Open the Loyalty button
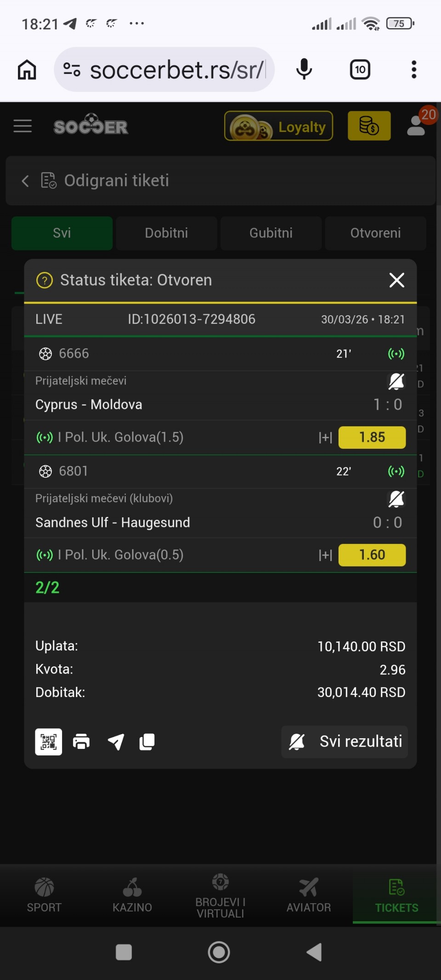Image resolution: width=441 pixels, height=980 pixels. click(x=278, y=126)
